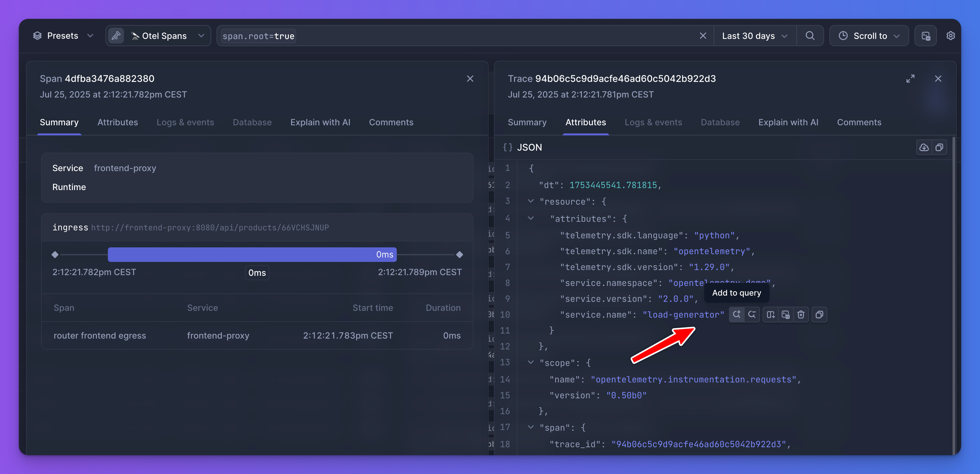Click the satellite source icon button
This screenshot has height=474, width=980.
(x=116, y=36)
